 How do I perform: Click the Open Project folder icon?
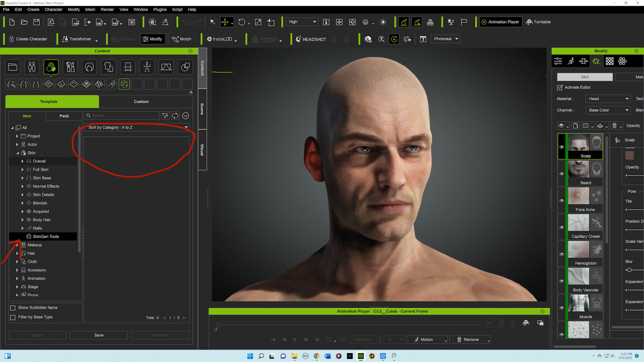pyautogui.click(x=25, y=22)
